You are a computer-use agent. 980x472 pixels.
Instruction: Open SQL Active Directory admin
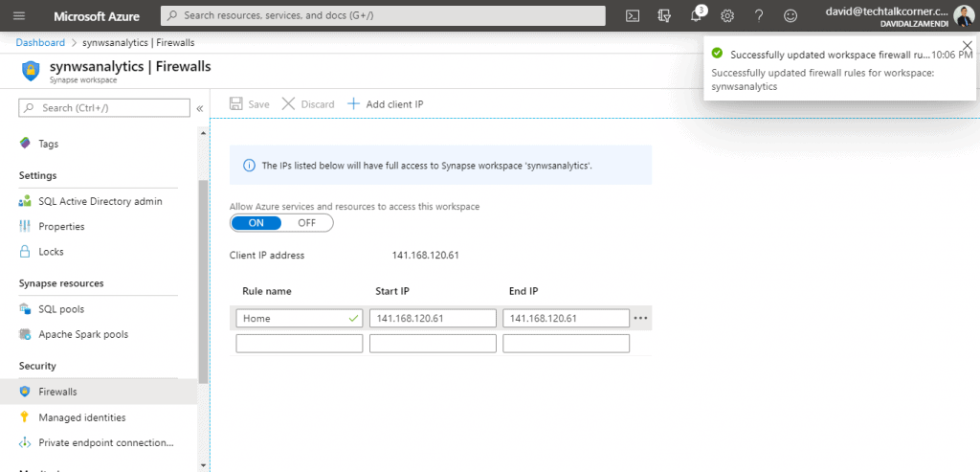[99, 201]
